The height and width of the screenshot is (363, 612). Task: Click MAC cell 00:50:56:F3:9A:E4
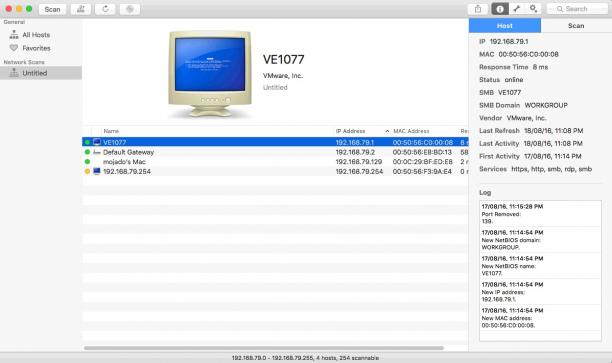coord(422,171)
